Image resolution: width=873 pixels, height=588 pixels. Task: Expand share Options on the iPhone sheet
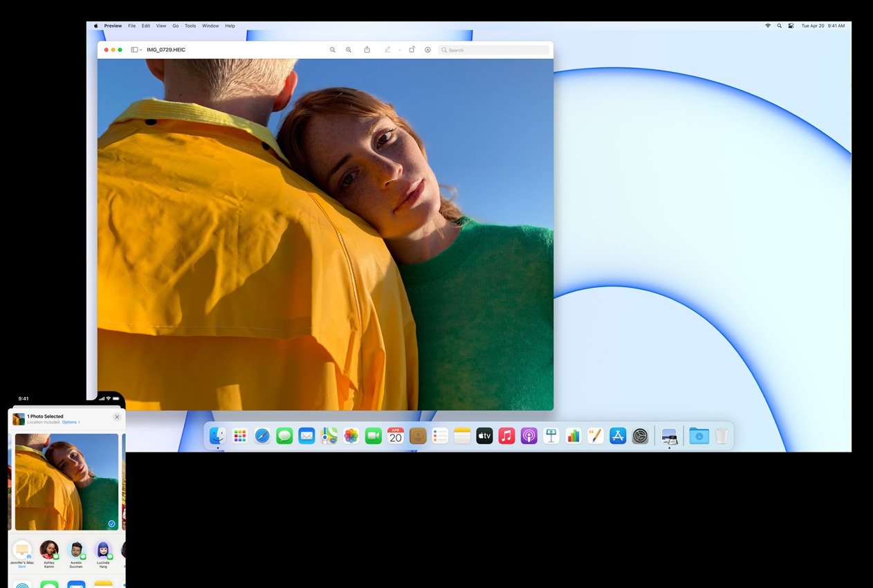click(71, 422)
